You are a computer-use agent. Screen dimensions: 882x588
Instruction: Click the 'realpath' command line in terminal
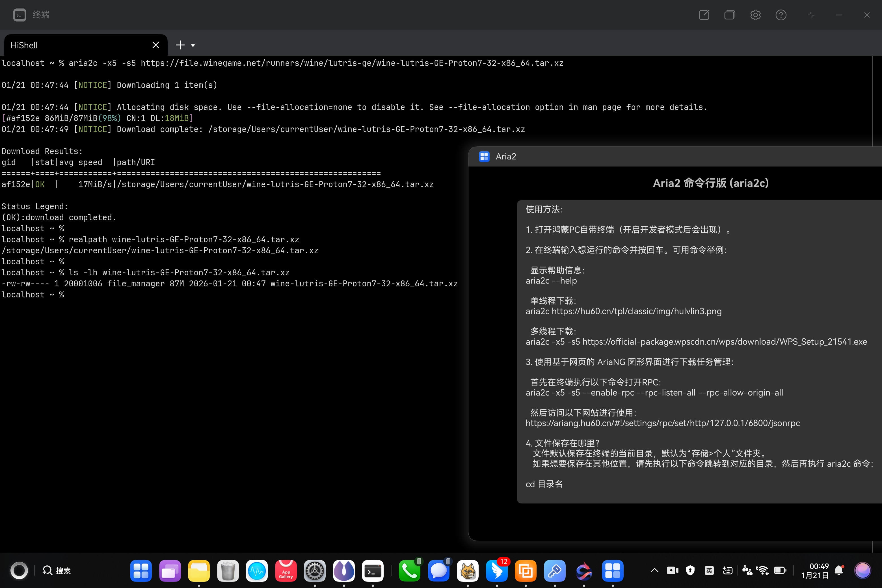click(150, 239)
